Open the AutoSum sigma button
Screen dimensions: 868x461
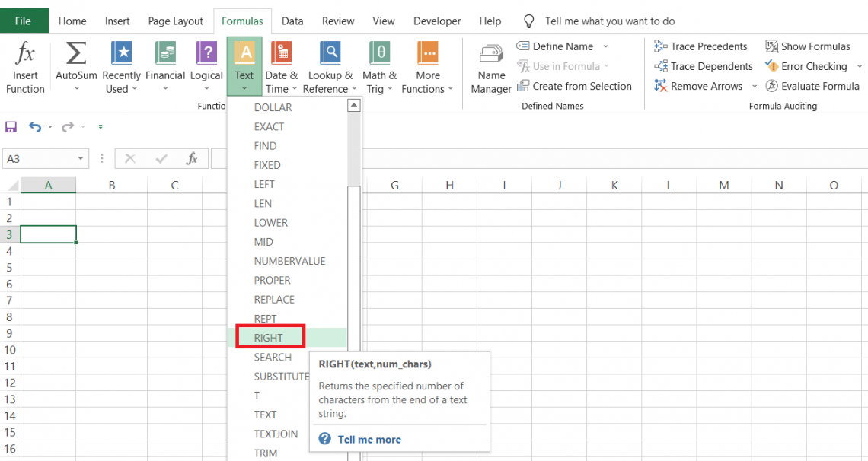(x=76, y=53)
